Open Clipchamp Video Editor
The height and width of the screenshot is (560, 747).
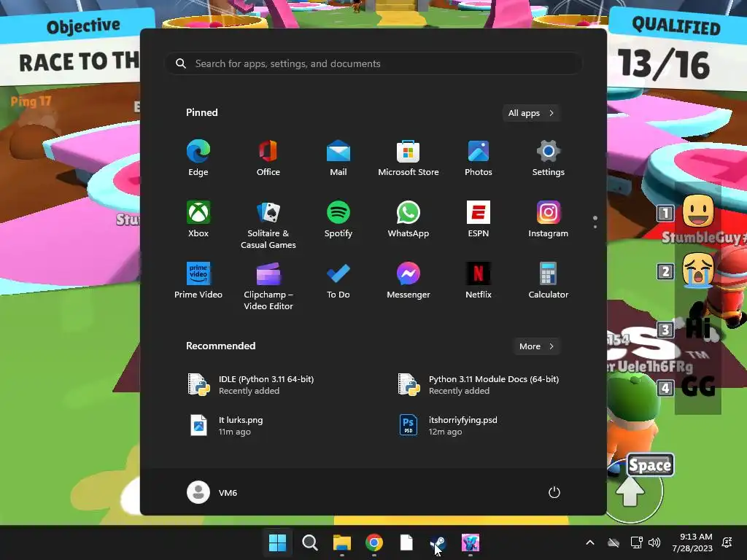(268, 287)
